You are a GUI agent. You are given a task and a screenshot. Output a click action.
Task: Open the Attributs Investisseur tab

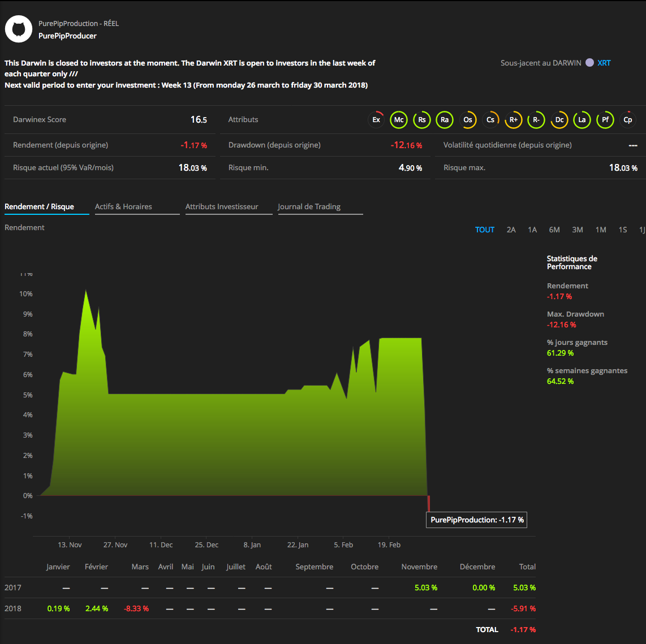[x=222, y=207]
